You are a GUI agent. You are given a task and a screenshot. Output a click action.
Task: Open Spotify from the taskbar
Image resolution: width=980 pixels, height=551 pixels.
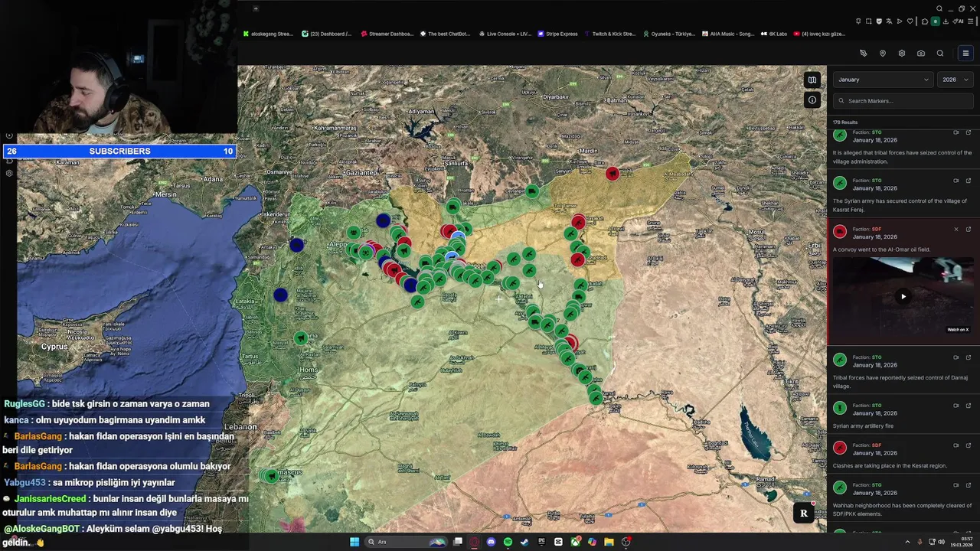(x=508, y=542)
